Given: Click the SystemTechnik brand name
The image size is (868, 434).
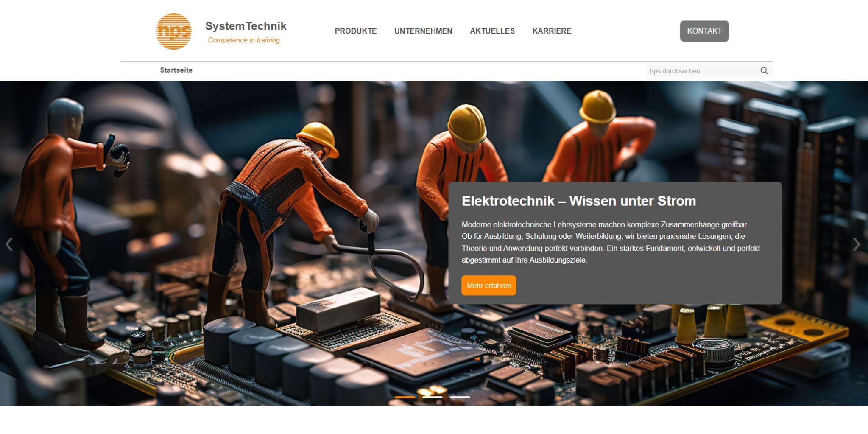Looking at the screenshot, I should coord(246,26).
